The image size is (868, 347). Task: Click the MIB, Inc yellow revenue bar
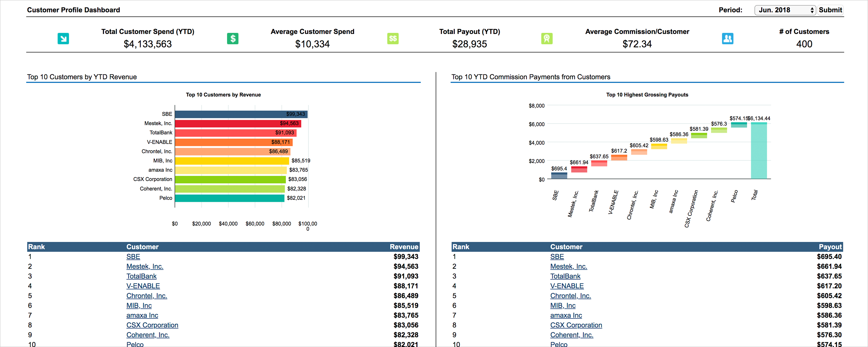coord(232,161)
